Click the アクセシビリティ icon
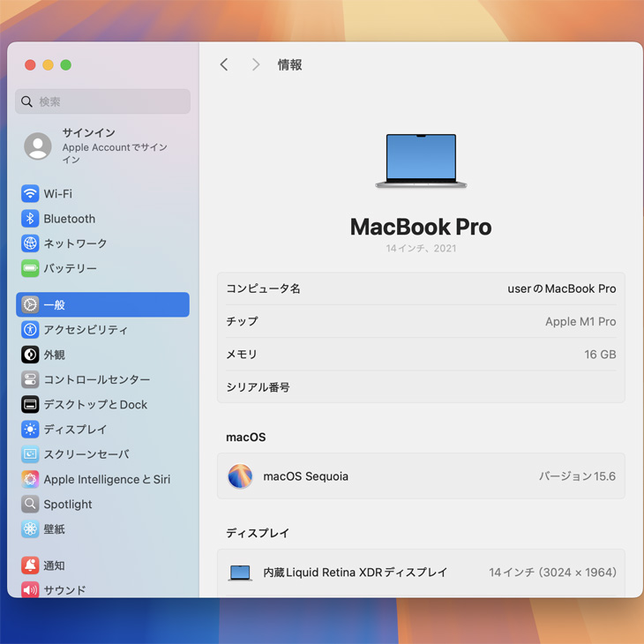 (30, 330)
